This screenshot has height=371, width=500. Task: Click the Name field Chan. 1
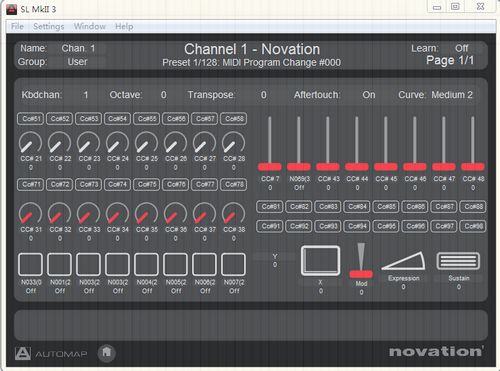click(78, 49)
